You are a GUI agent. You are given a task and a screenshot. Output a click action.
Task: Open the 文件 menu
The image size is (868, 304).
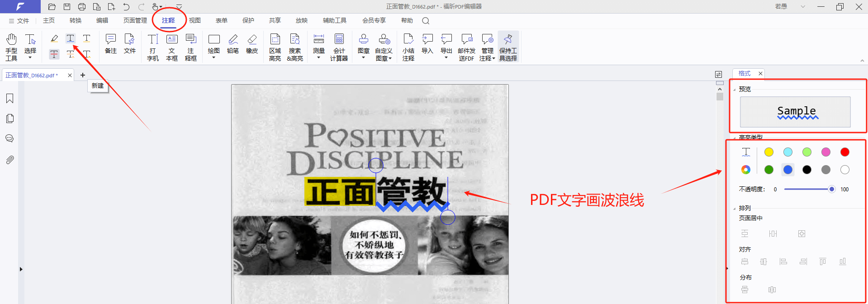[19, 21]
